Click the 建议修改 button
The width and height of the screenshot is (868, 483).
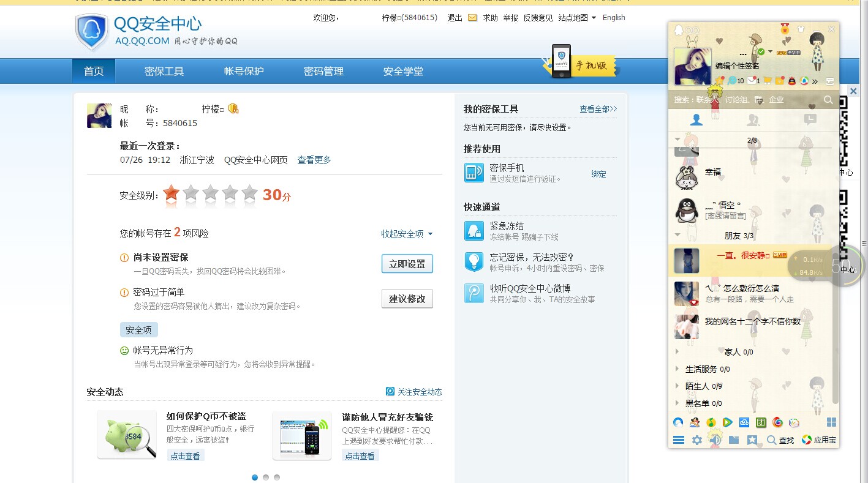[x=407, y=299]
